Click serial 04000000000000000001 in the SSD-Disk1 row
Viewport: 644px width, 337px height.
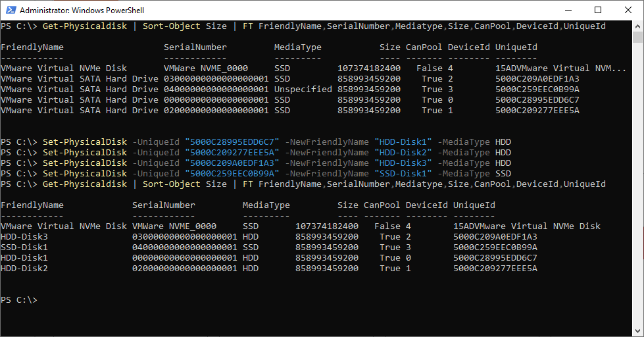pyautogui.click(x=184, y=247)
